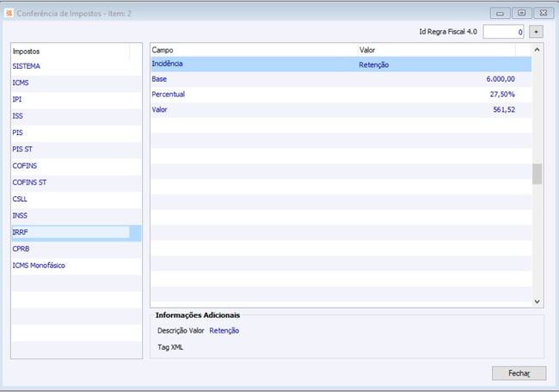The height and width of the screenshot is (392, 559).
Task: Maximize the Conferência de Impostos window
Action: pyautogui.click(x=521, y=13)
